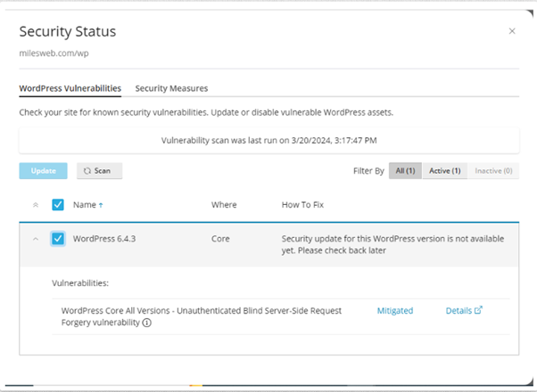Click the last scan timestamp message
Viewport: 537px width, 392px height.
point(268,140)
